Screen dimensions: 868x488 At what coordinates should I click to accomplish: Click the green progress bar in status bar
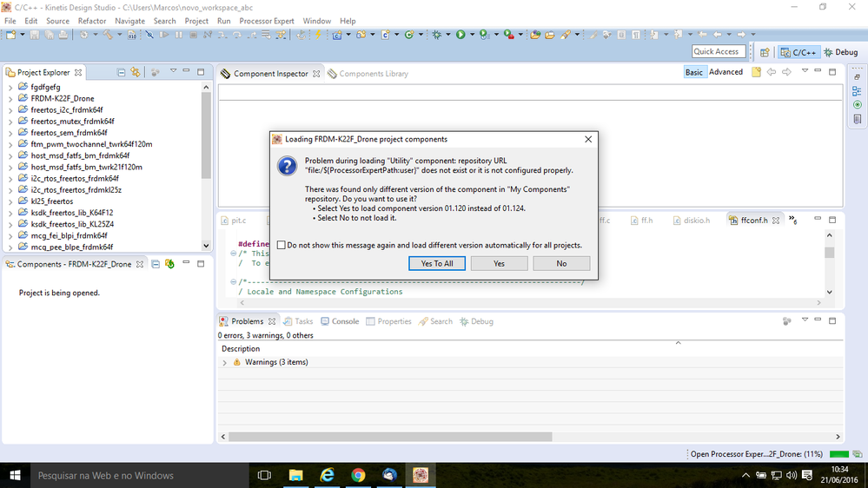click(838, 454)
